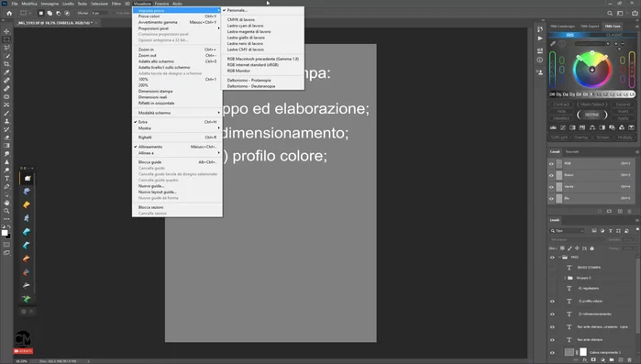Click the Mask/Select button

pos(592,105)
